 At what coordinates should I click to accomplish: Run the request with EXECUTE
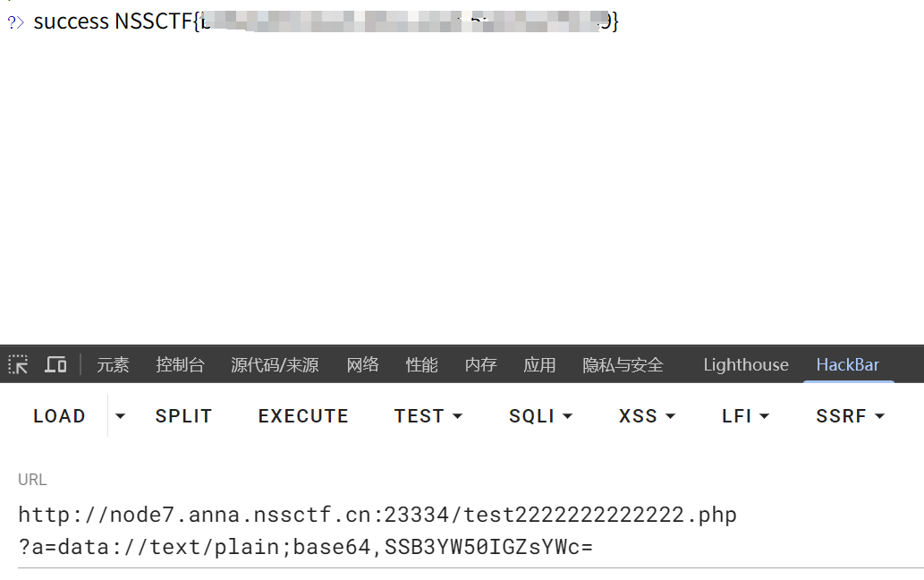(x=303, y=416)
